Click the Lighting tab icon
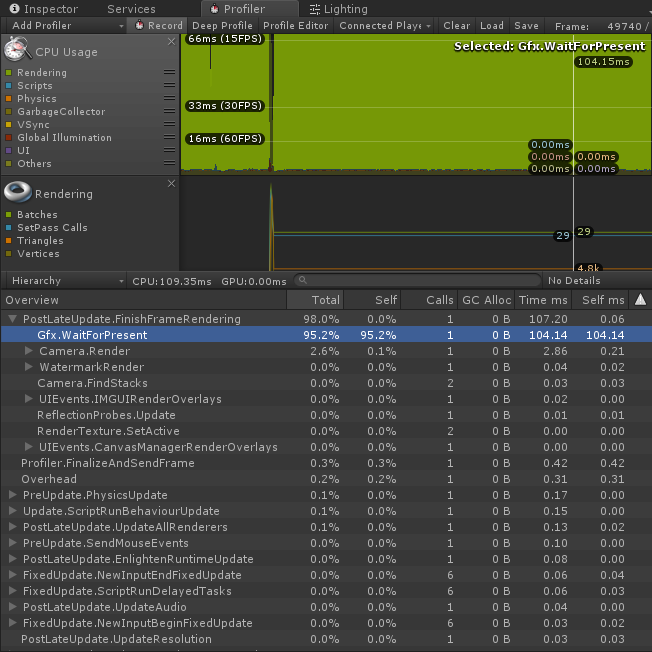The image size is (652, 652). (315, 9)
